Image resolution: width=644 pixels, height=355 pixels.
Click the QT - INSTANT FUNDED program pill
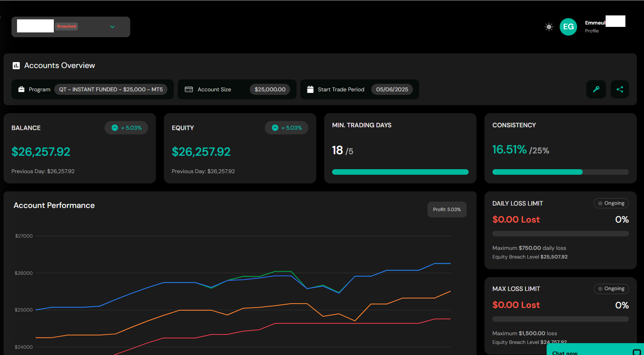click(111, 89)
